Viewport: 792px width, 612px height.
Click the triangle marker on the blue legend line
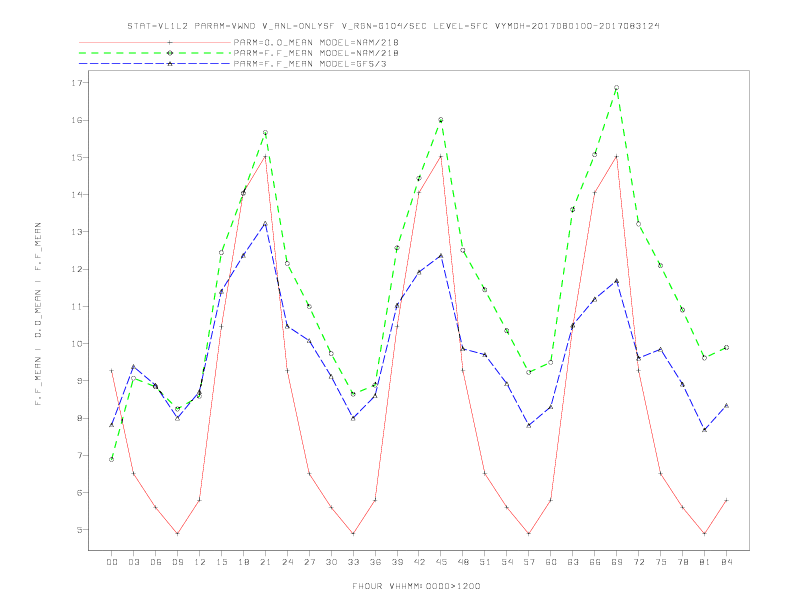tap(170, 64)
